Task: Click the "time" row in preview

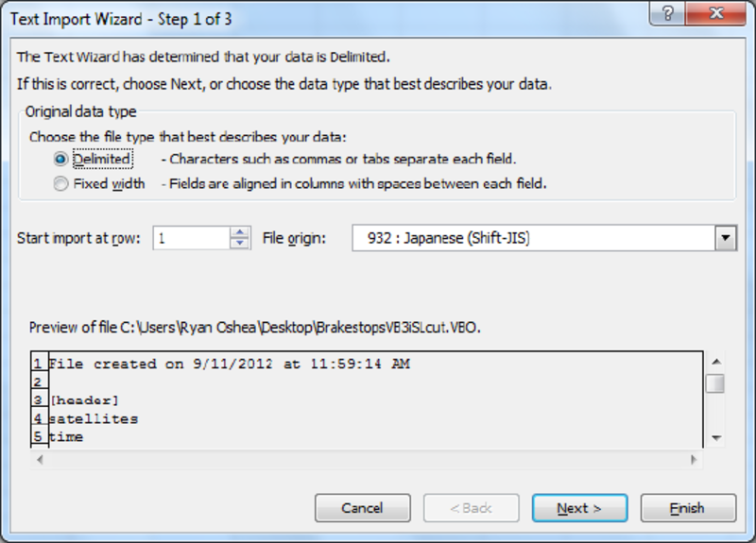Action: pos(66,436)
